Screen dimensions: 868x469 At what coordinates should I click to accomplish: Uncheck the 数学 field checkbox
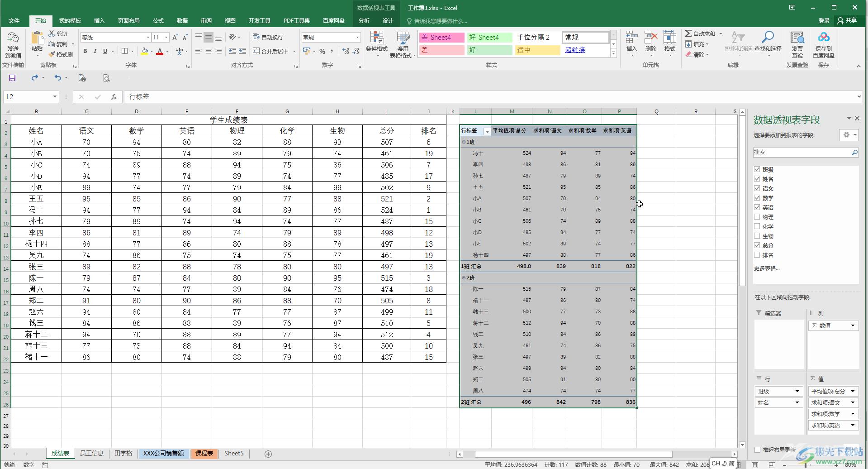(757, 198)
